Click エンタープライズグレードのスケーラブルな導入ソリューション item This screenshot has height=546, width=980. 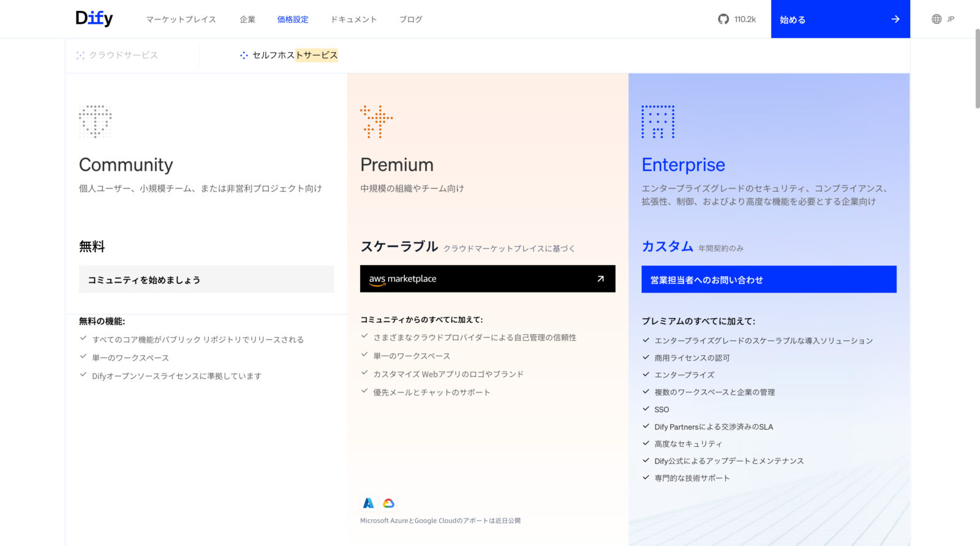coord(764,340)
